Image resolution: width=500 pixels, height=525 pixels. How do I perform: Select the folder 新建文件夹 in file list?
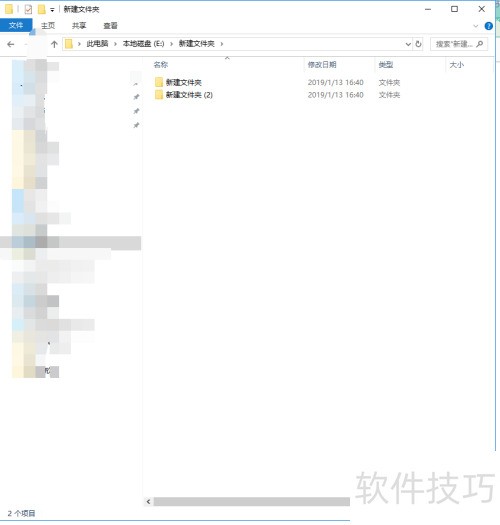click(184, 82)
